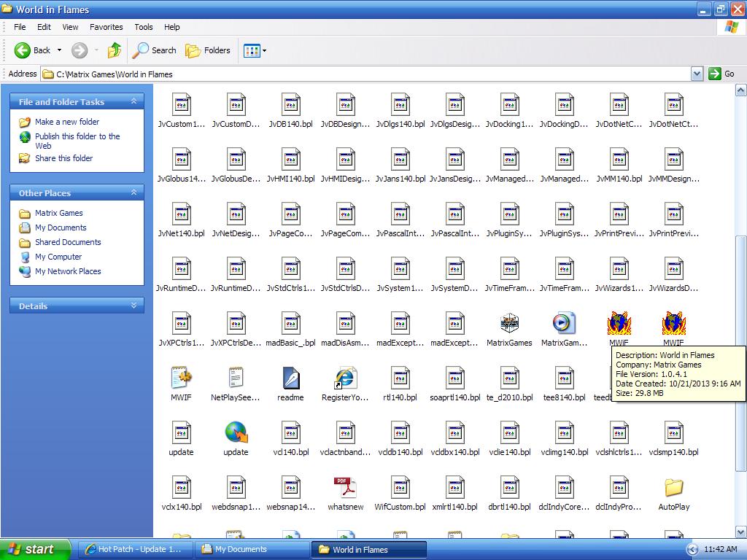
Task: Select the update globe-with-arrow program icon
Action: pos(236,432)
